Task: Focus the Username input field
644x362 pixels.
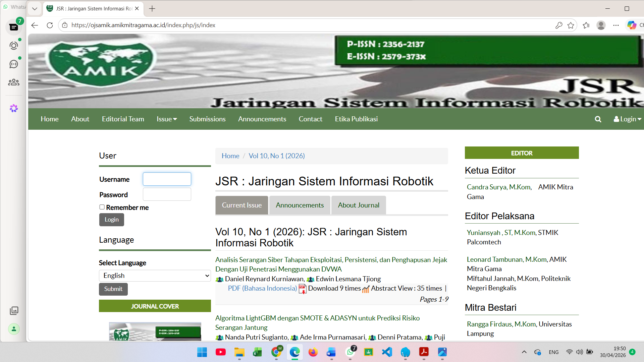Action: (167, 179)
